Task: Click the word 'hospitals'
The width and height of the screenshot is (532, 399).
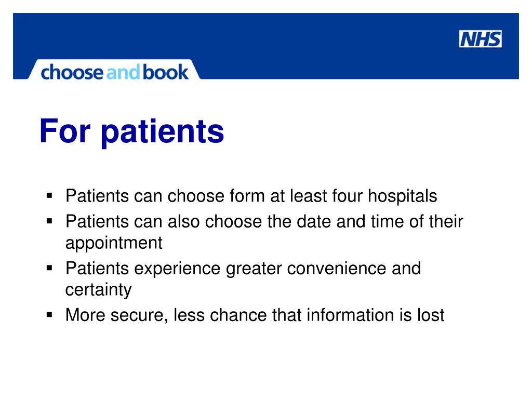Action: pos(403,196)
